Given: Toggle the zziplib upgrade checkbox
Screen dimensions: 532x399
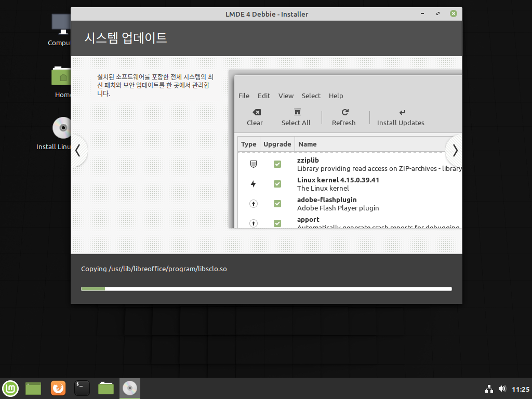Looking at the screenshot, I should coord(277,164).
